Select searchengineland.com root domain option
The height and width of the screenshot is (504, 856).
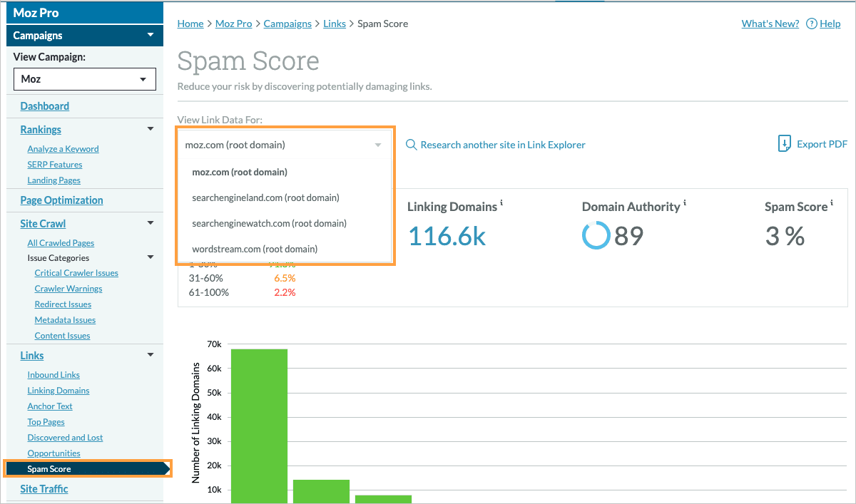(265, 197)
